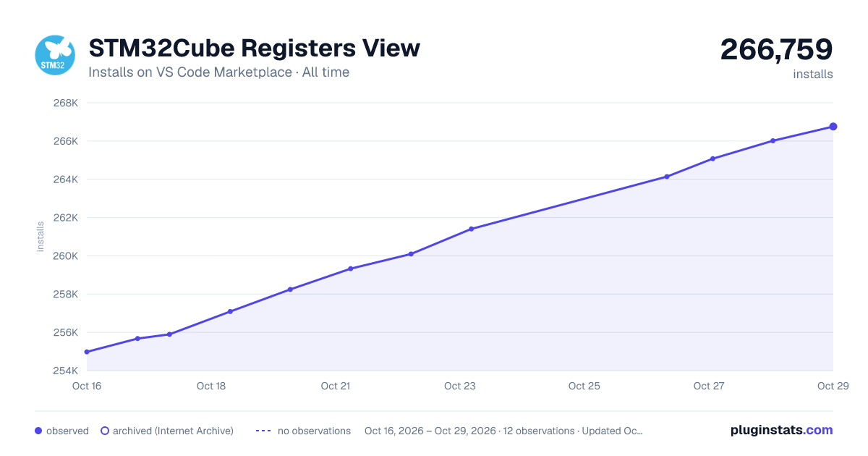Select the data point above Oct 21
The image size is (868, 456).
(x=350, y=269)
